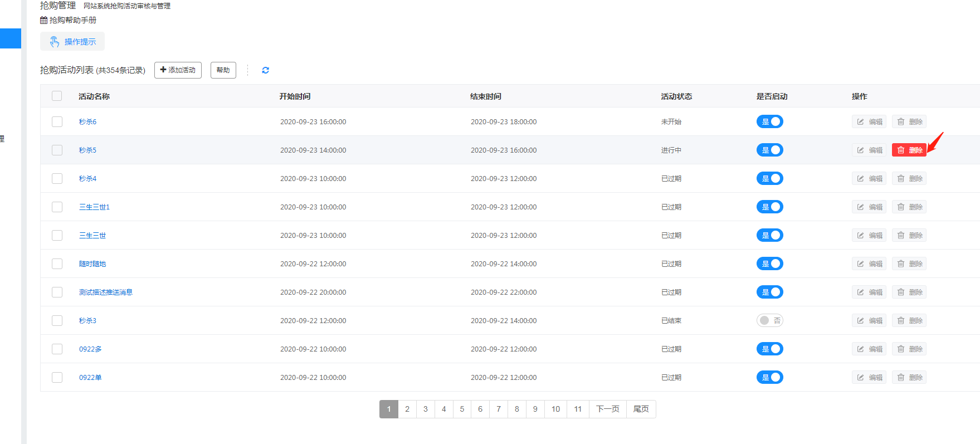
Task: Click the 添加活动 button
Action: (178, 70)
